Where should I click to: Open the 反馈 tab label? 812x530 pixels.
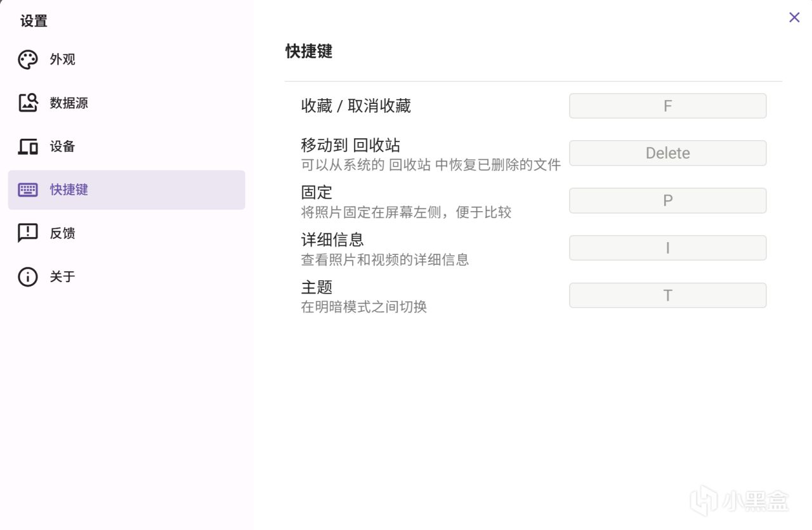(63, 233)
